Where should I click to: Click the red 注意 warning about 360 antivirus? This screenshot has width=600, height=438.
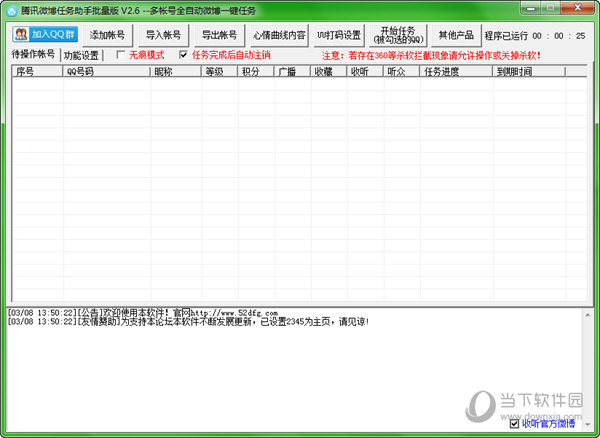click(431, 56)
